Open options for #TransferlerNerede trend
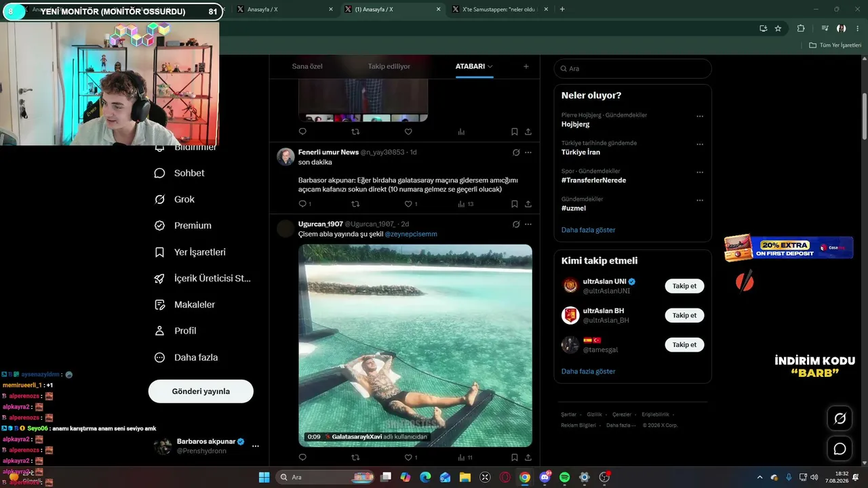The image size is (868, 488). [x=700, y=172]
